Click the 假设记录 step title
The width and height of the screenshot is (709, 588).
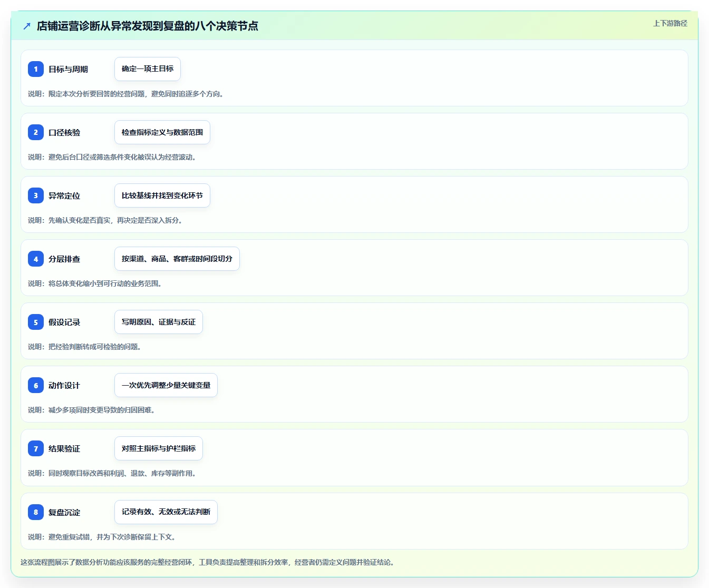point(64,322)
